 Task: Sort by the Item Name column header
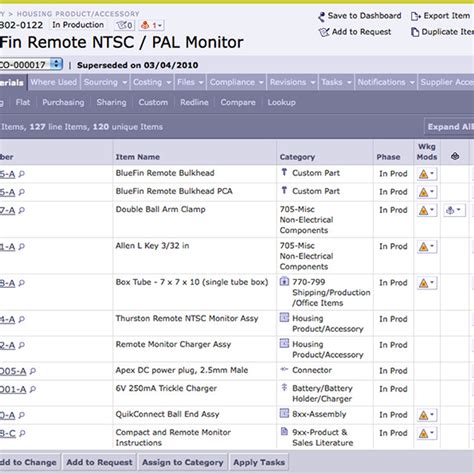[x=138, y=157]
